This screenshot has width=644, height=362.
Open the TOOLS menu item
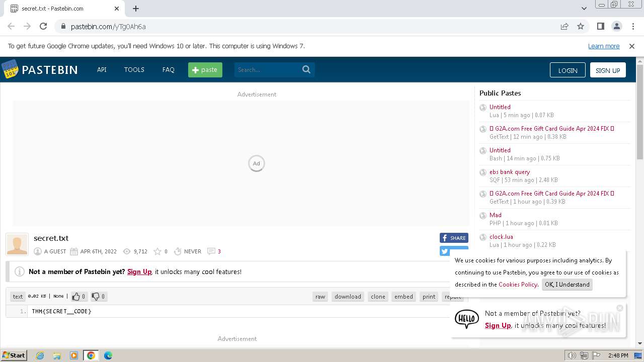(134, 70)
